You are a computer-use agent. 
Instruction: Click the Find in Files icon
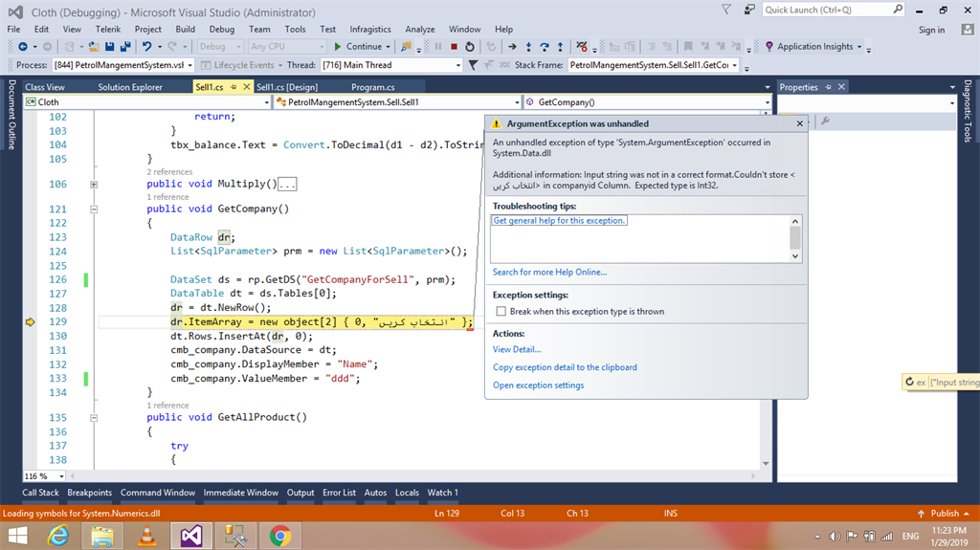click(406, 47)
